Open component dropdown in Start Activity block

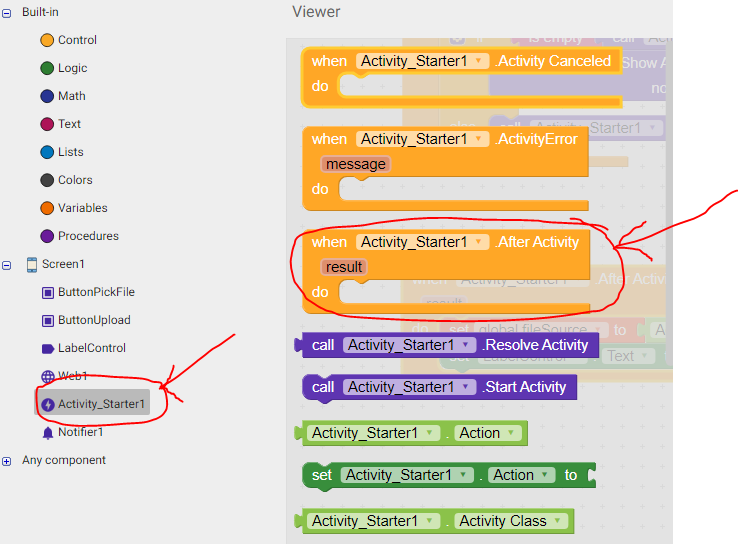point(465,387)
